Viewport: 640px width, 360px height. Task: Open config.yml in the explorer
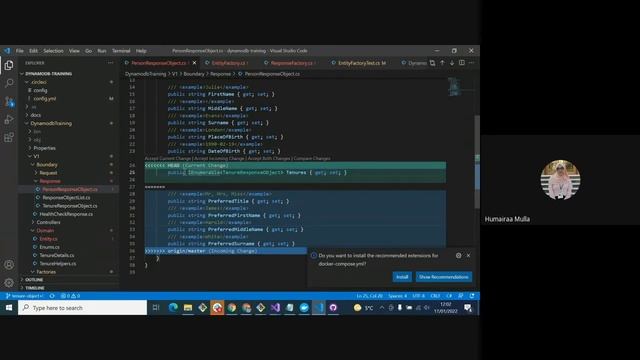click(44, 98)
